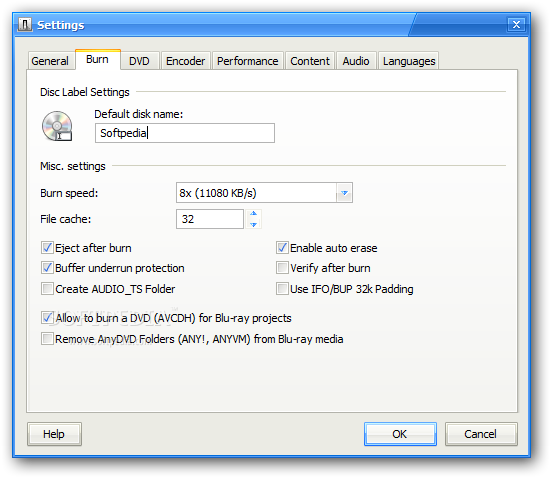Click the Default disk name field
The width and height of the screenshot is (551, 478).
[x=185, y=133]
